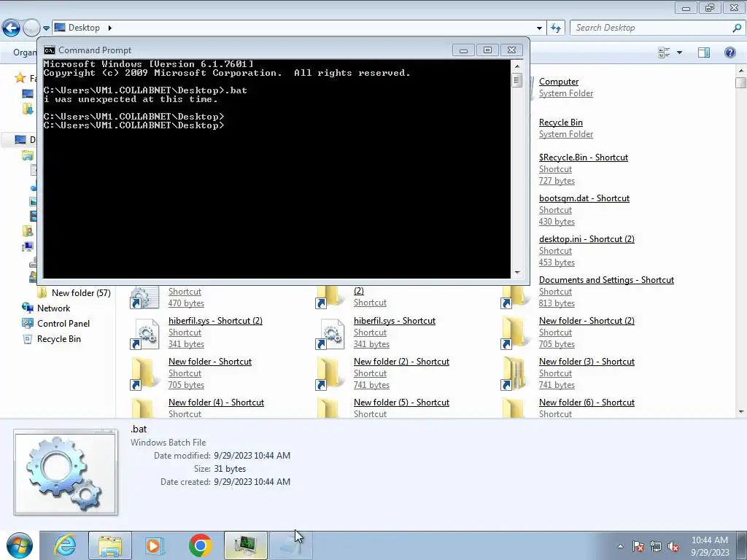Open Action Center flag tray icon
747x560 pixels.
coord(638,547)
